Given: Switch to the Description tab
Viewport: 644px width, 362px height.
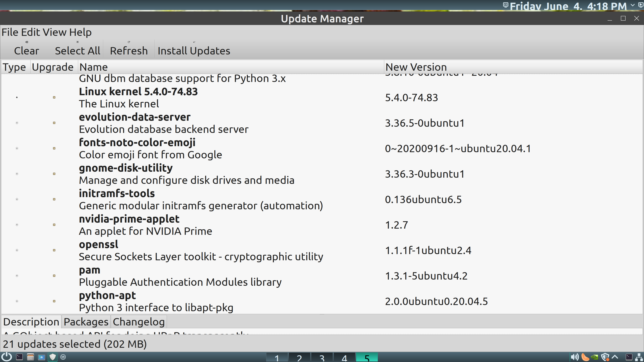Looking at the screenshot, I should pyautogui.click(x=31, y=322).
